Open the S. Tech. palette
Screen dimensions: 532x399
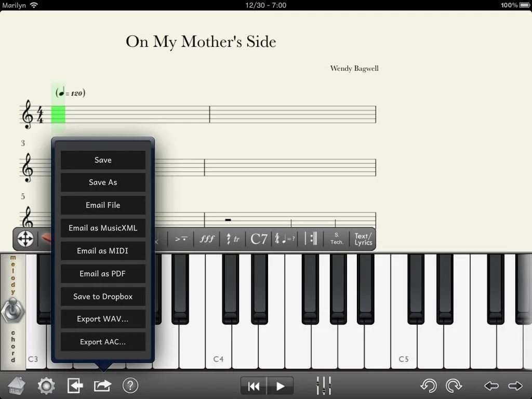click(x=337, y=239)
